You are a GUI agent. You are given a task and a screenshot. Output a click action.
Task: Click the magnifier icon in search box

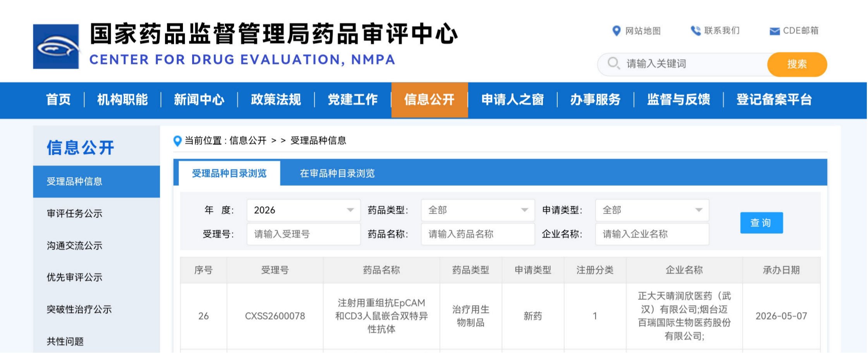point(613,63)
